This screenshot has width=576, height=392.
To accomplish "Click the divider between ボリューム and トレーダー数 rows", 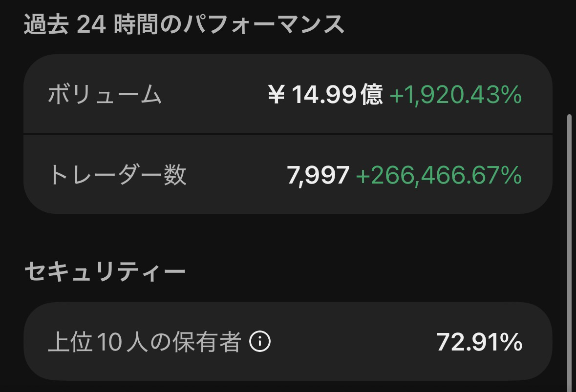I will (x=288, y=134).
